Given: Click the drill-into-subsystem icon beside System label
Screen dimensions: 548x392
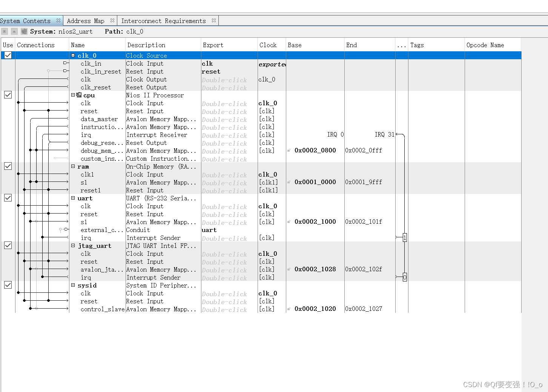Looking at the screenshot, I should coord(24,31).
